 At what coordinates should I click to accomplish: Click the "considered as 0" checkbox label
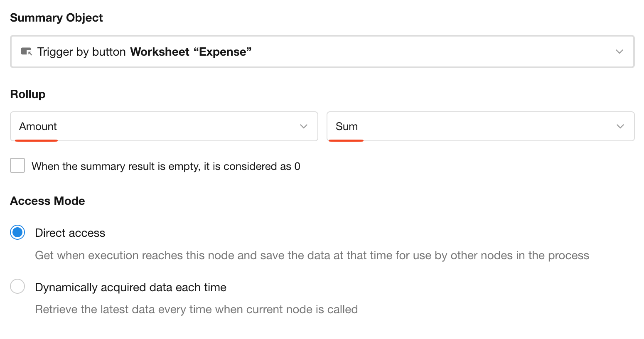click(166, 167)
